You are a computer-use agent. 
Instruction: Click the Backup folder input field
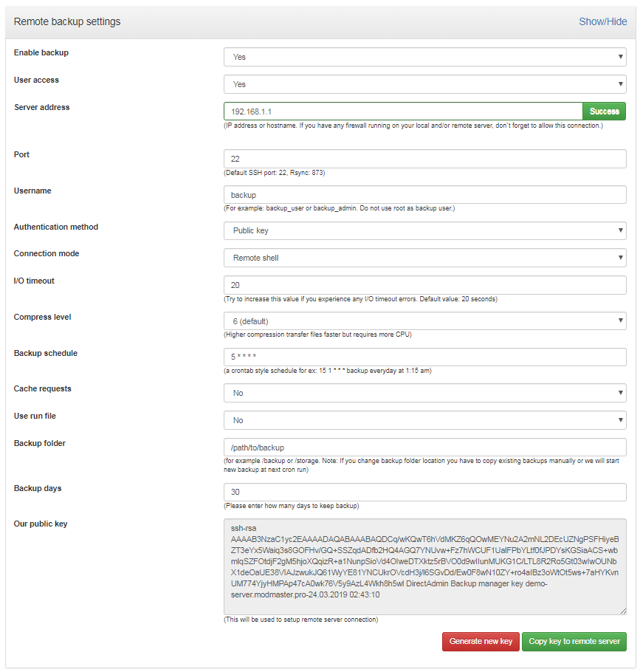click(424, 447)
